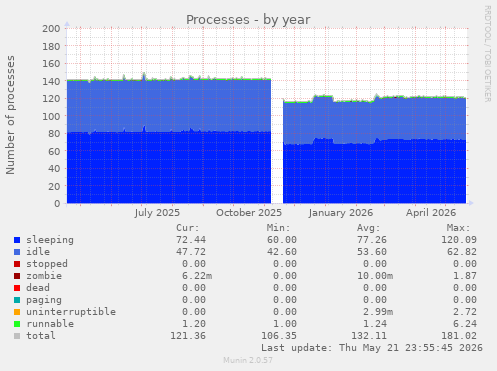Click the 'July 2025' x-axis label
This screenshot has height=371, width=497.
(157, 213)
